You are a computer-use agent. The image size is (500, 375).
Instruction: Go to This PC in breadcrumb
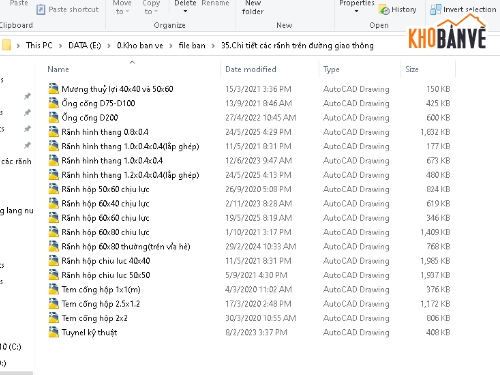[39, 45]
